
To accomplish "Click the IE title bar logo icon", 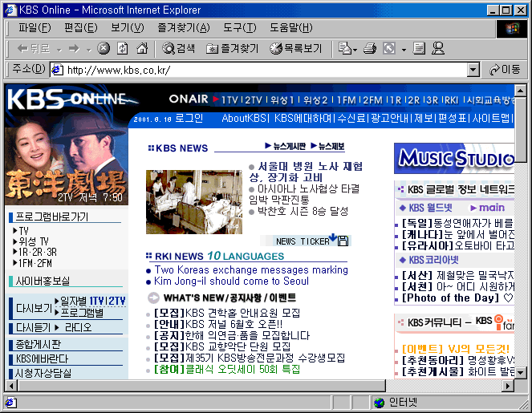I will click(x=10, y=10).
